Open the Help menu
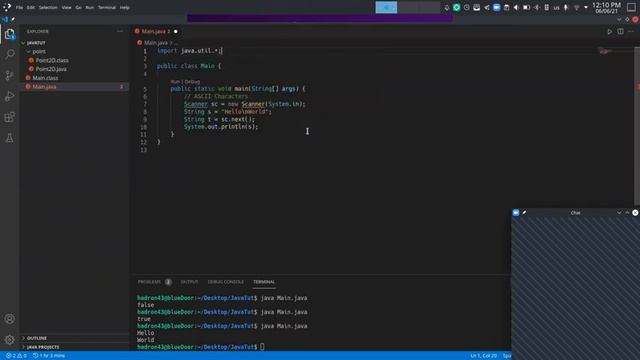640x360 pixels. [x=124, y=7]
